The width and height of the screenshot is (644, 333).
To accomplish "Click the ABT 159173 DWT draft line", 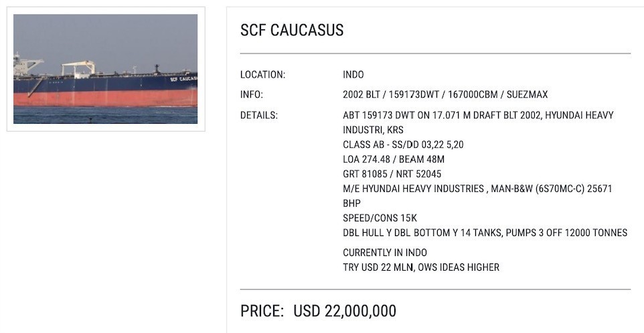I will (x=478, y=115).
